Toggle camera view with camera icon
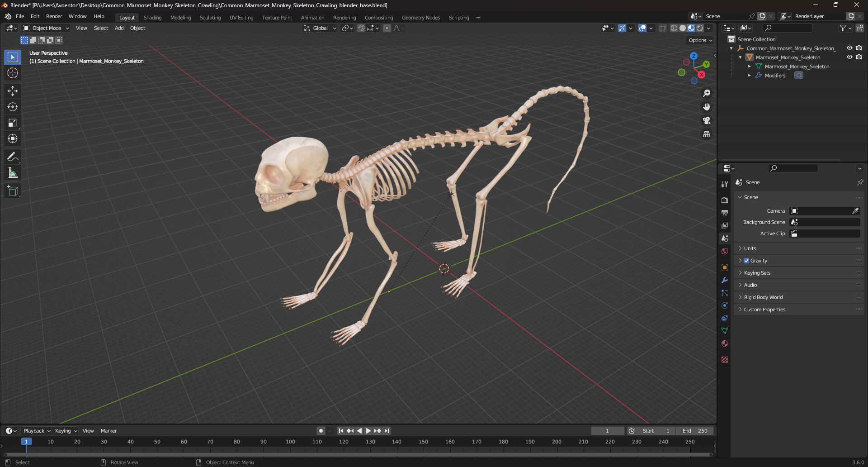Screen dimensions: 868x467 coord(707,120)
